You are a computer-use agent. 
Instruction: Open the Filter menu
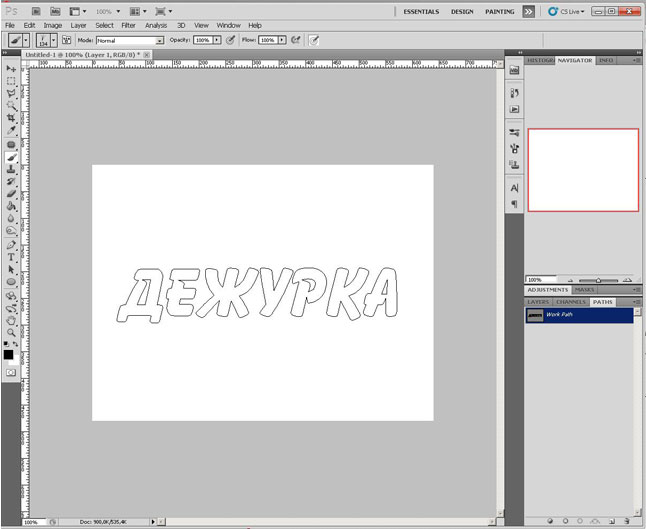tap(128, 25)
